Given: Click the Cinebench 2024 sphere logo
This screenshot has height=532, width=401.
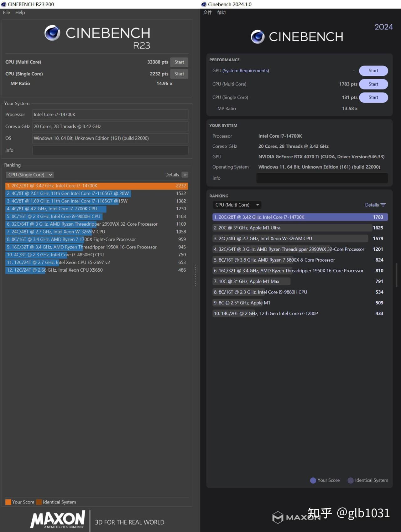Looking at the screenshot, I should pos(258,37).
